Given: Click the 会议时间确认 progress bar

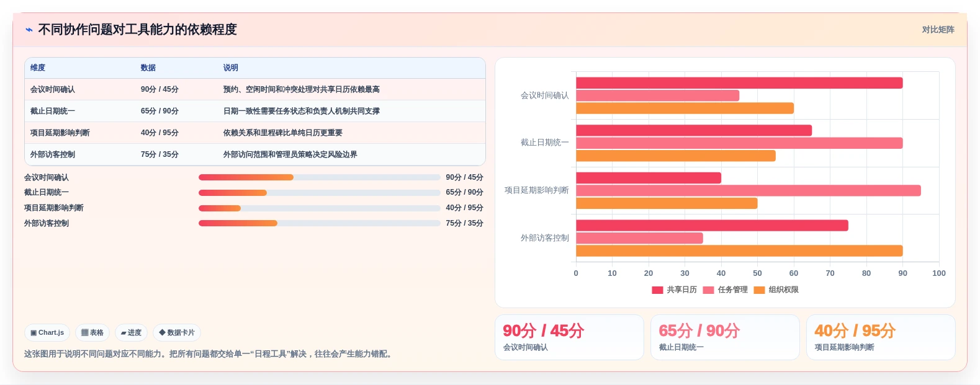Looking at the screenshot, I should point(319,177).
